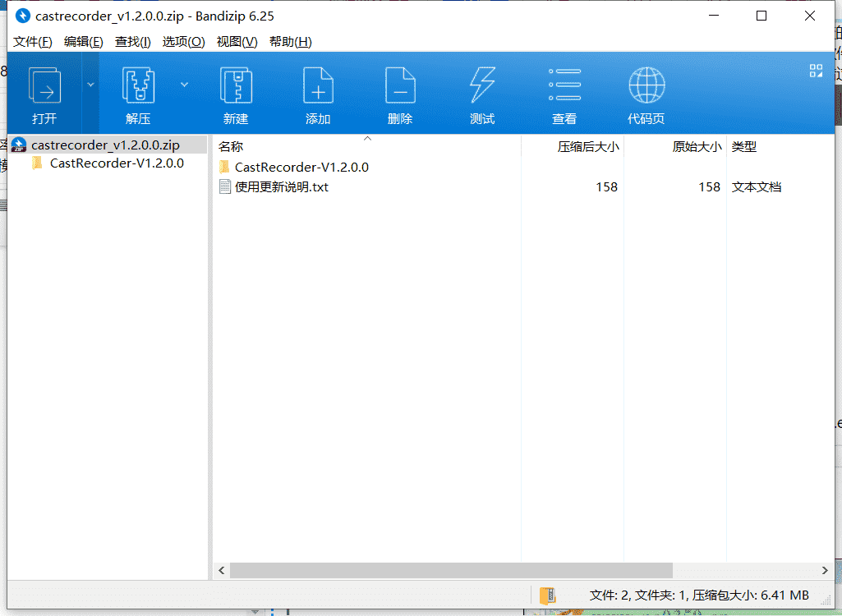Image resolution: width=842 pixels, height=616 pixels.
Task: Select CastRecorder-V1.2.0.0 folder in file list
Action: click(x=301, y=167)
